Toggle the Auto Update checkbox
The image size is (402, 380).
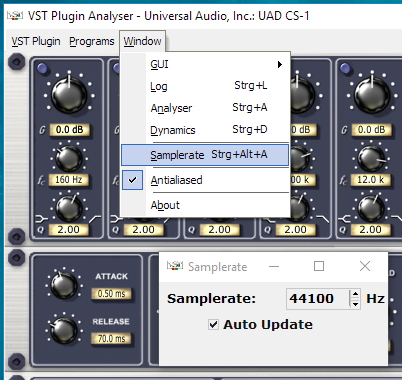(213, 324)
